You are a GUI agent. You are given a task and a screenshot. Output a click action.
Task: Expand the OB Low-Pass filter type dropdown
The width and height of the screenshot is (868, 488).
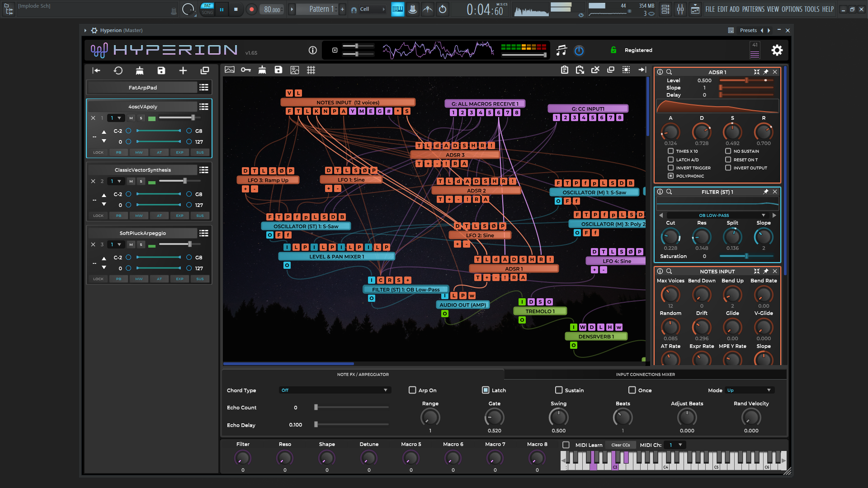click(717, 215)
